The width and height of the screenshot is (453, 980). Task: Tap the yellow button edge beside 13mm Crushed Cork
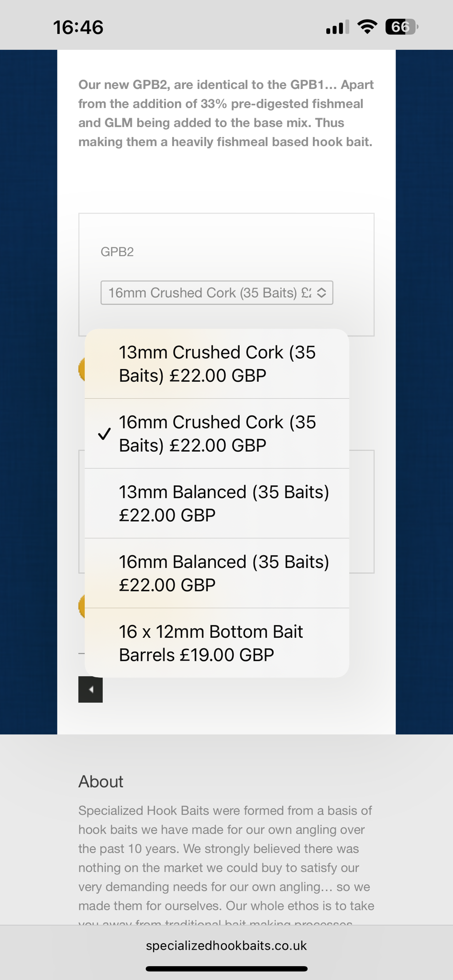click(x=82, y=369)
